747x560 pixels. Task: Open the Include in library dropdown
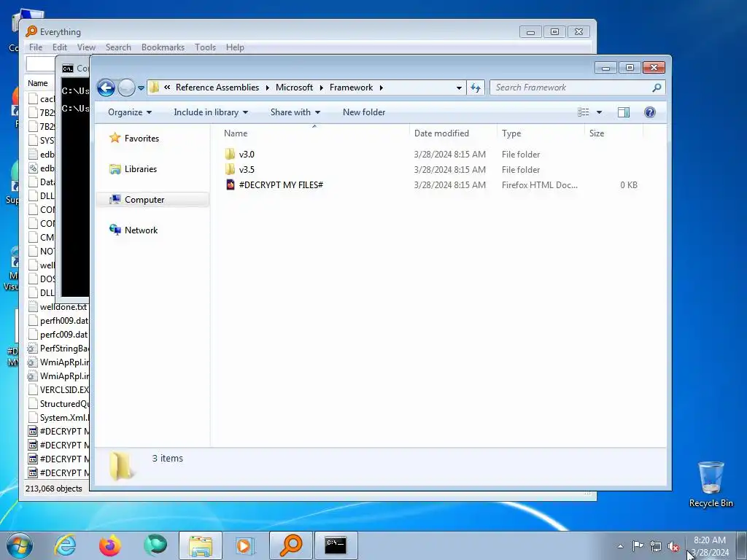click(x=211, y=112)
